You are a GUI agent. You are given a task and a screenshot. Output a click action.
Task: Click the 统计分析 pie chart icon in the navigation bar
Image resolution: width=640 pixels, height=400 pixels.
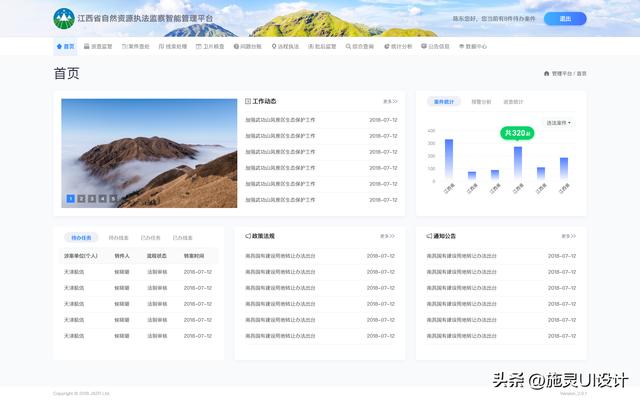tap(387, 47)
